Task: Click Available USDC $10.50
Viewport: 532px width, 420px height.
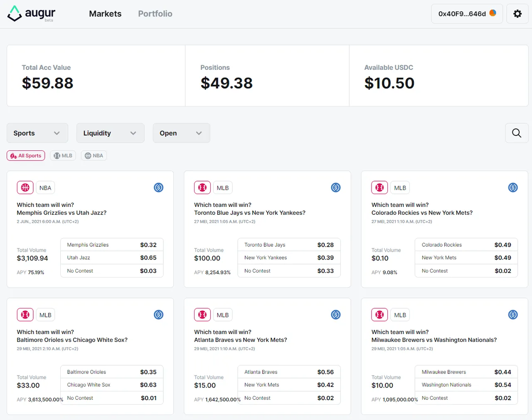Action: 389,83
